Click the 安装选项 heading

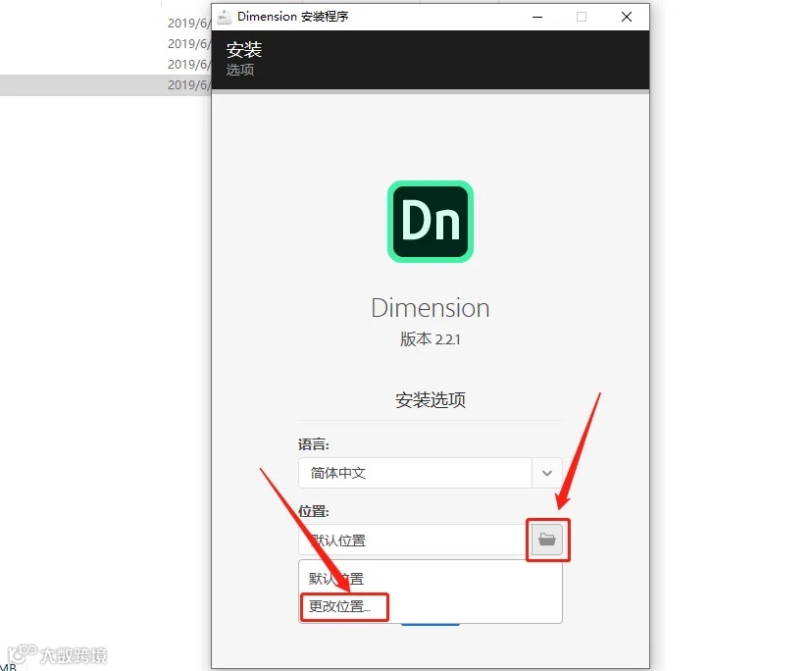click(x=431, y=399)
